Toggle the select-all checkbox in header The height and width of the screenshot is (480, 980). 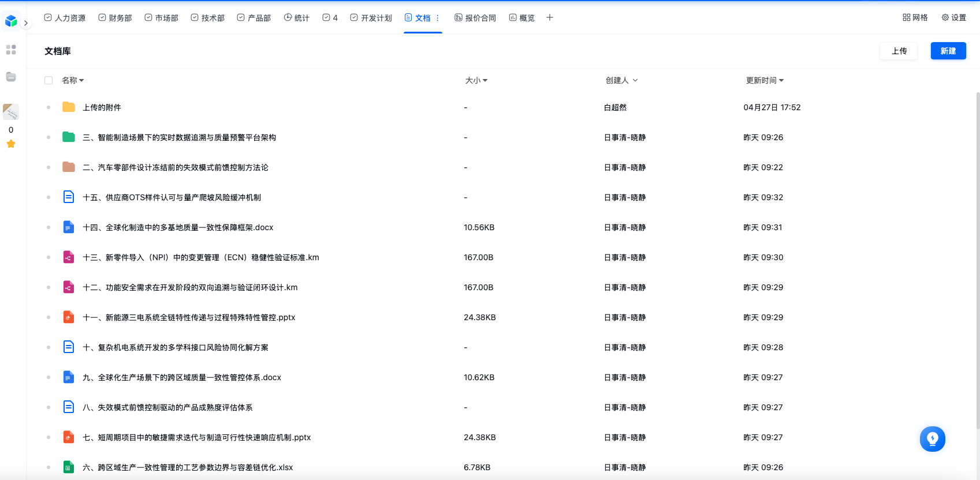49,80
